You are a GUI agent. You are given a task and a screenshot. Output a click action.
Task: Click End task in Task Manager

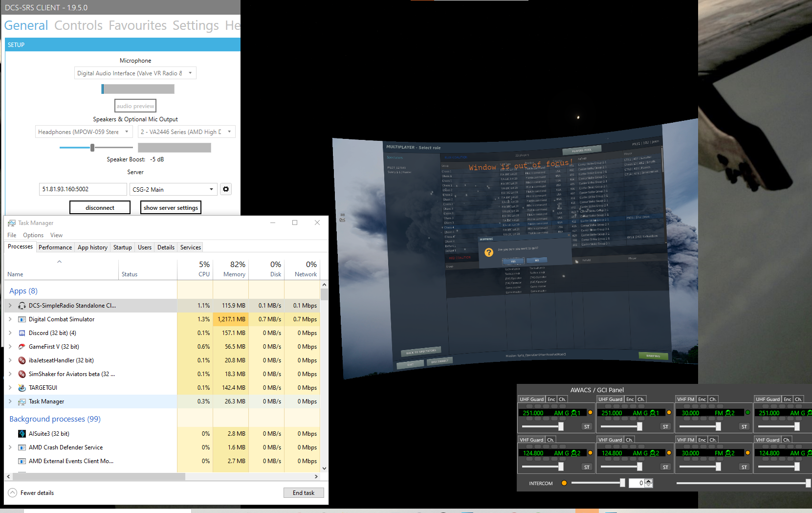[304, 493]
